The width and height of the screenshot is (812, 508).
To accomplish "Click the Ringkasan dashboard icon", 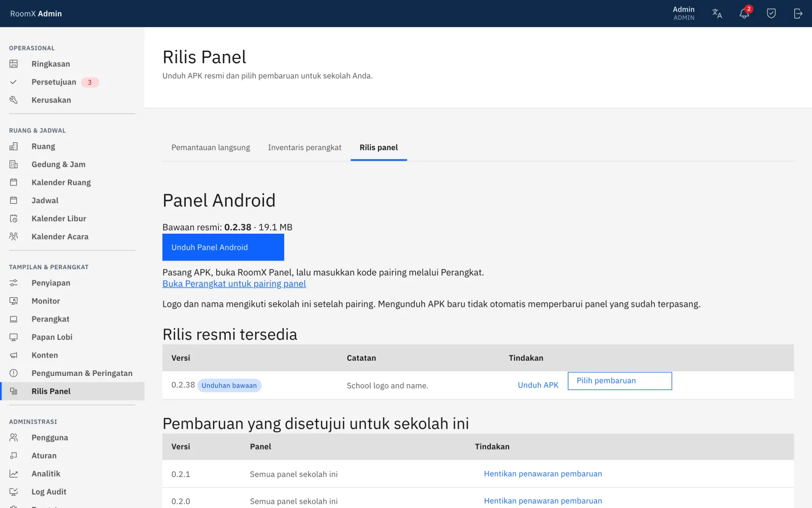I will coord(14,64).
